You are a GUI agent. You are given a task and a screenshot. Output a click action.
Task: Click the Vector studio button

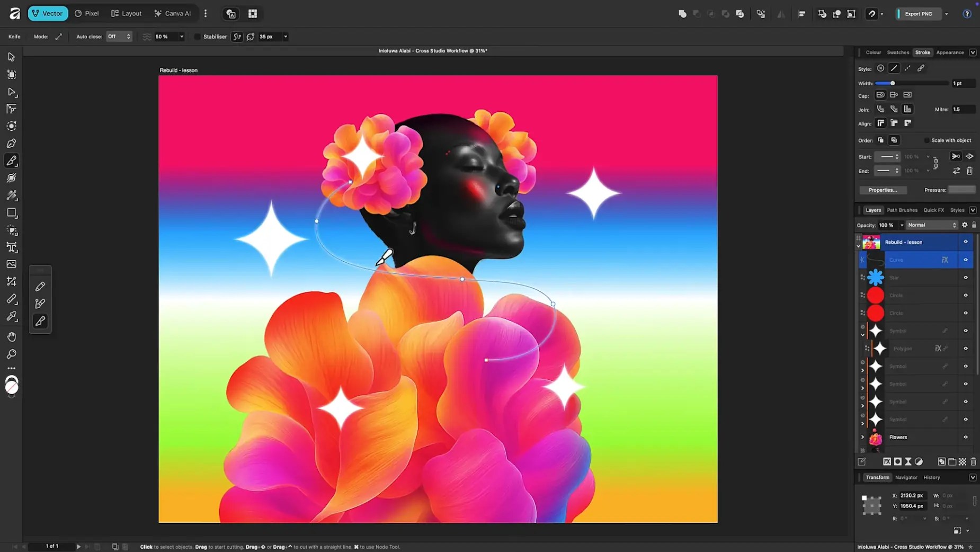(x=48, y=14)
